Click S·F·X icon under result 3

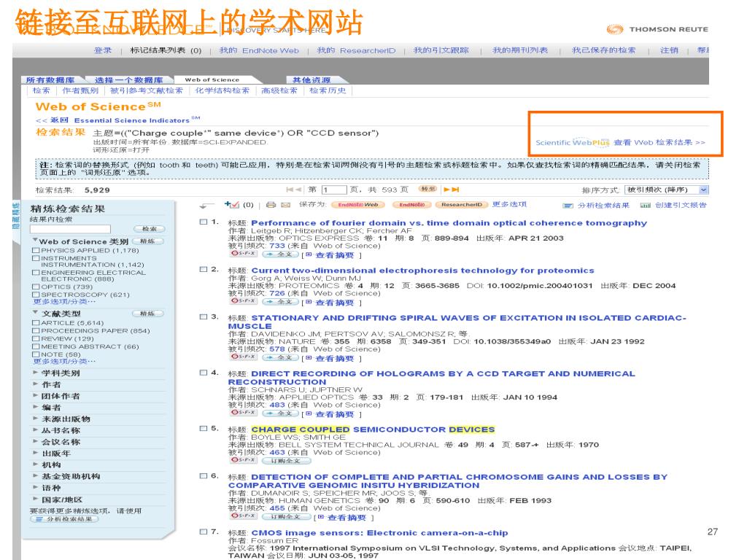244,357
